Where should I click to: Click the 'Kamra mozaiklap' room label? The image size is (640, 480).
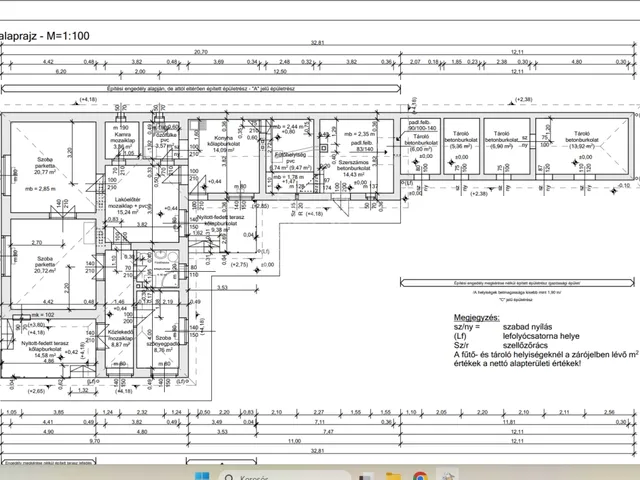(122, 140)
